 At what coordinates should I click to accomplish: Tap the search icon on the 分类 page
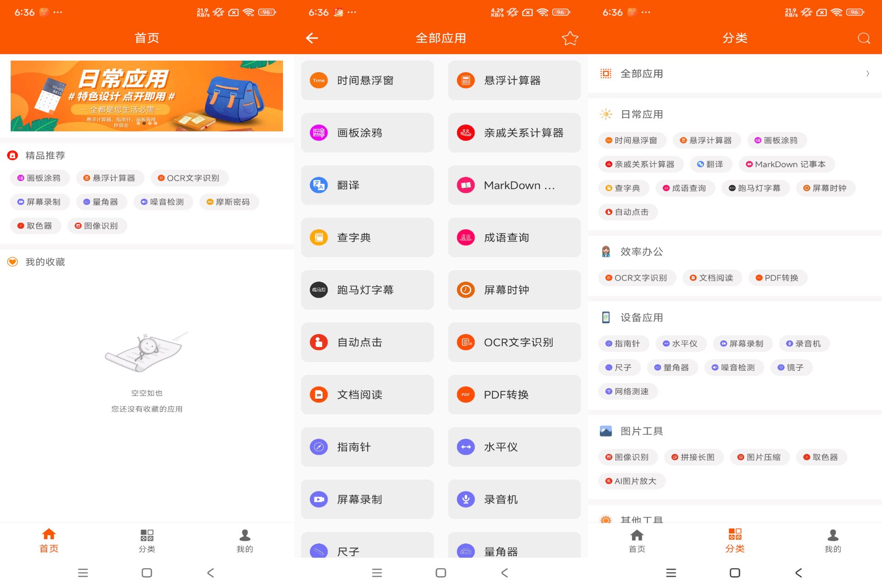coord(864,38)
